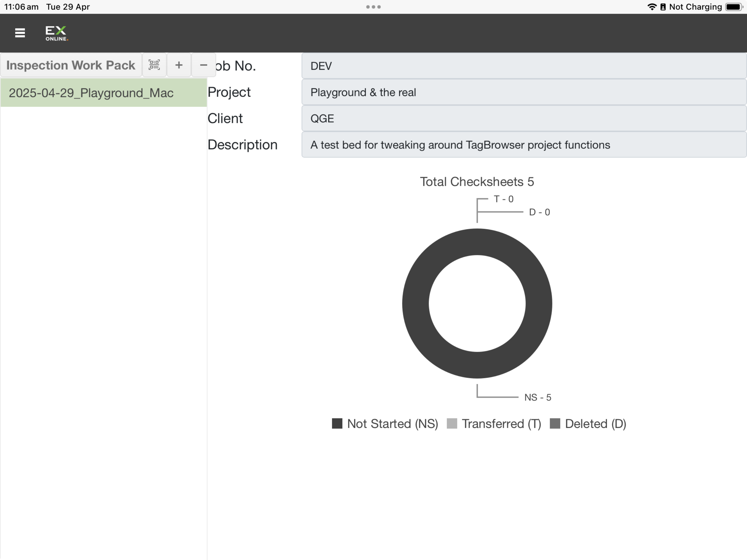
Task: Click the Description field
Action: 524,145
